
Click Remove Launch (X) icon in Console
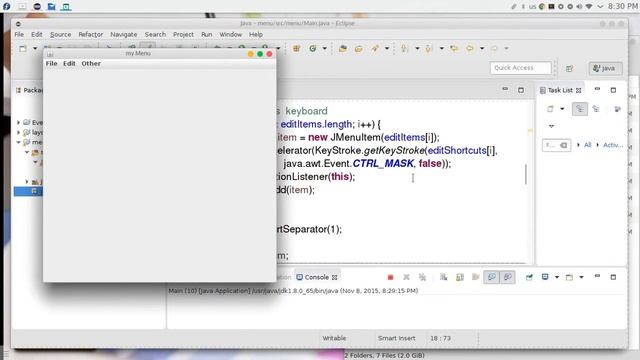click(x=406, y=277)
